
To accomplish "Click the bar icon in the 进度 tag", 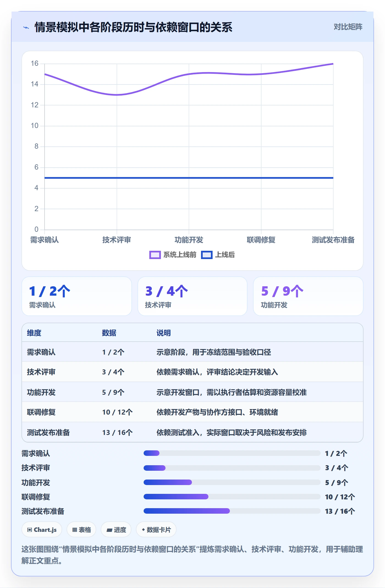I will [x=109, y=530].
